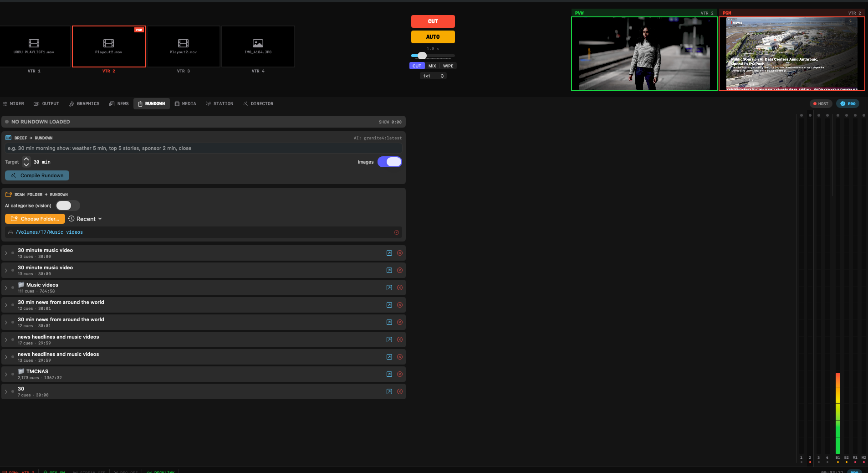Click the drive icon beside the folder path

[x=10, y=232]
